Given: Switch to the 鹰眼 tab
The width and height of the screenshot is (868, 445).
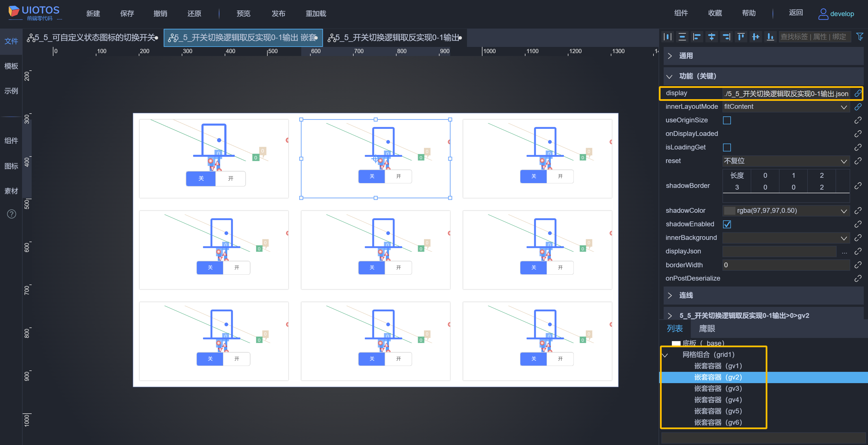Looking at the screenshot, I should coord(707,328).
